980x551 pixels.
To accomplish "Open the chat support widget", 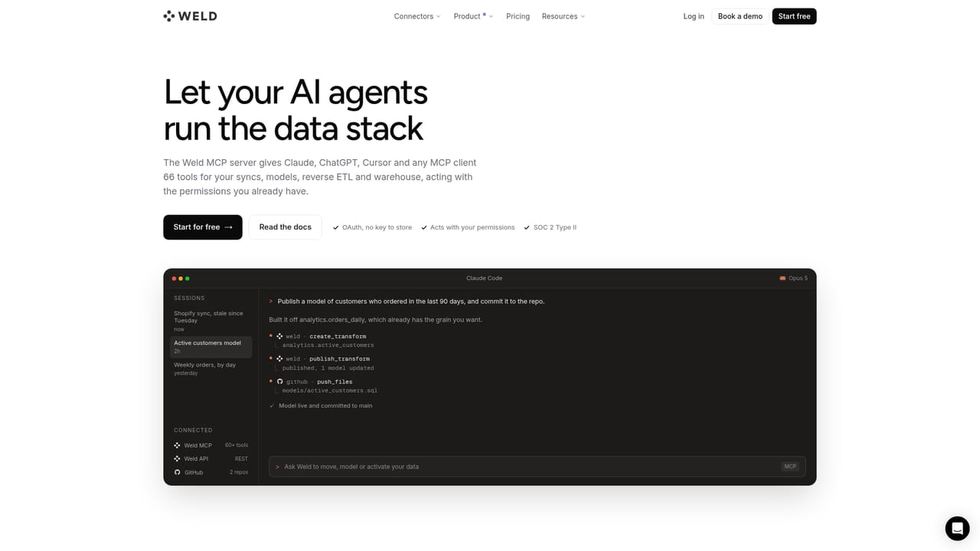I will click(x=957, y=528).
